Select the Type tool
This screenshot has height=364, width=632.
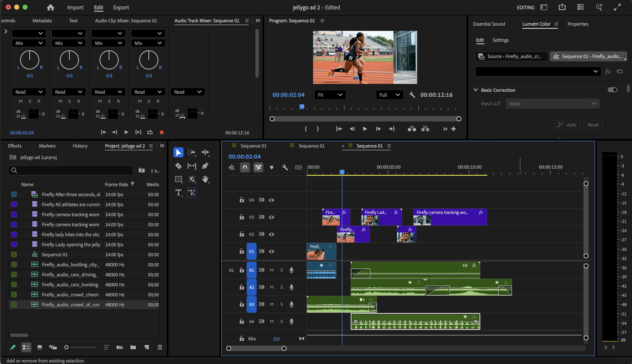(x=178, y=192)
